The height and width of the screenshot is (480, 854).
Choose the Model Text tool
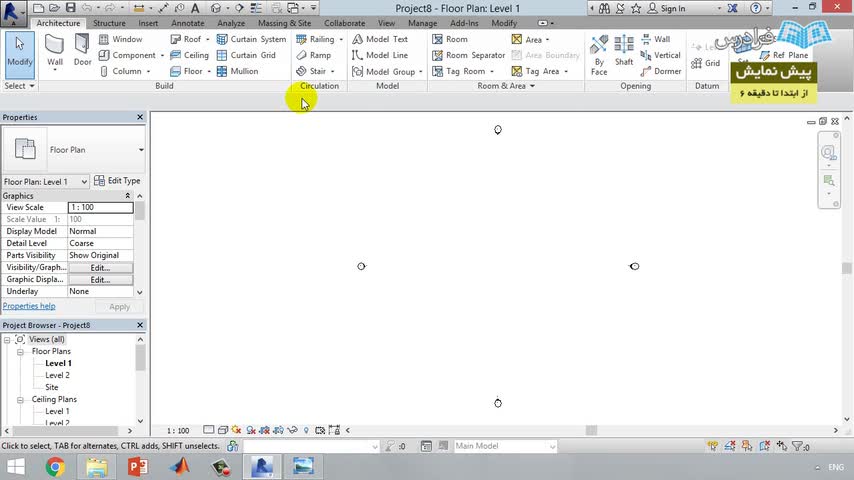380,39
